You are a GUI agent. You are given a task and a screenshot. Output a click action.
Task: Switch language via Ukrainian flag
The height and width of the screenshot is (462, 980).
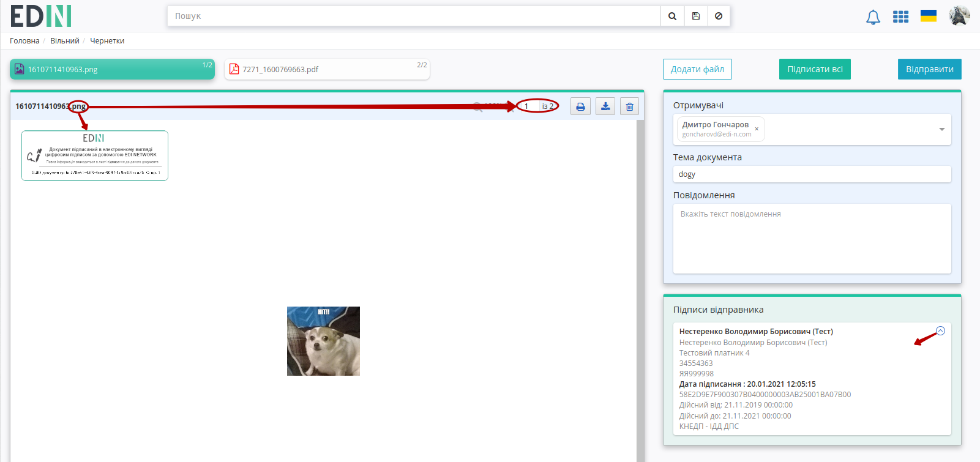pyautogui.click(x=929, y=16)
